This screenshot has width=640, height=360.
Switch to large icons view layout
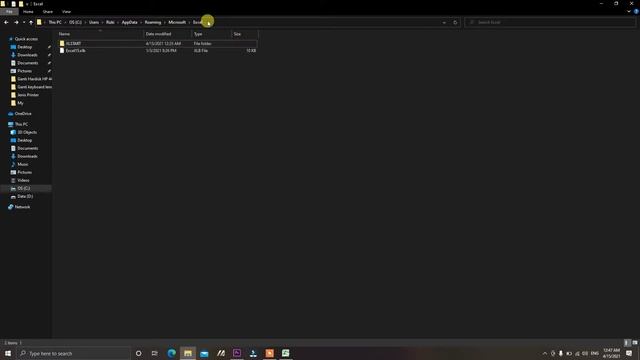pyautogui.click(x=635, y=343)
